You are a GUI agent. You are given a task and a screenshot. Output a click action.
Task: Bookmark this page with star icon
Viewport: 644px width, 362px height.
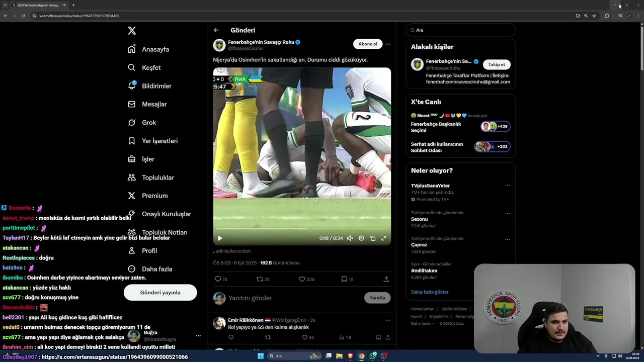pyautogui.click(x=594, y=16)
